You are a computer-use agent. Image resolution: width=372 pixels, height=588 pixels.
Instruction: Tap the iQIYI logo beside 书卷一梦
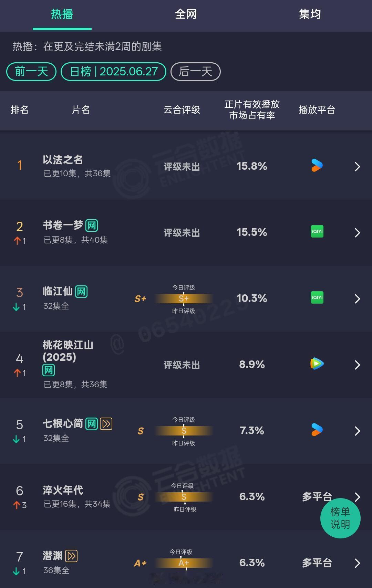pos(317,232)
